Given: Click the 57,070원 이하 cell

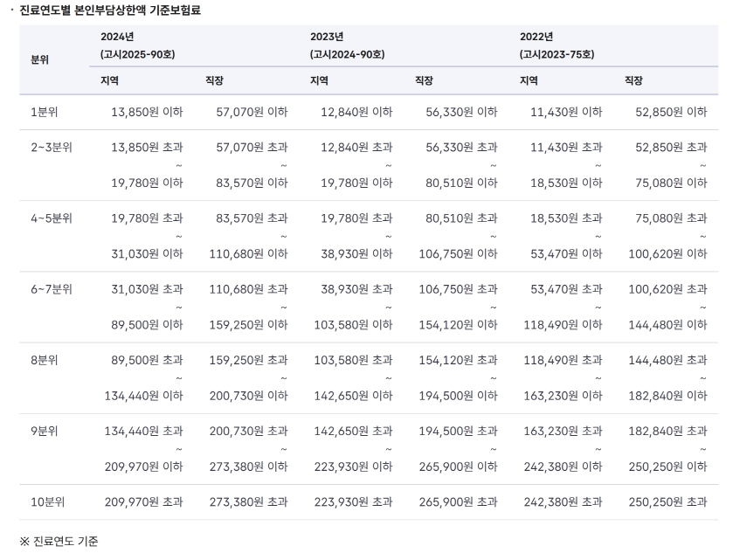Looking at the screenshot, I should point(252,112).
